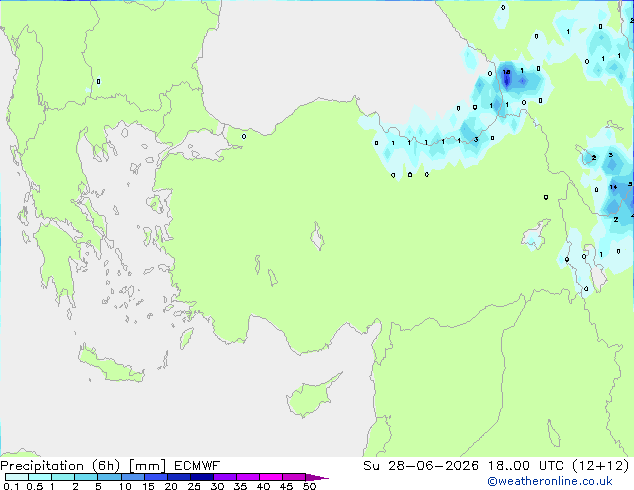Select the 40–45 mm magenta legend swatch
This screenshot has height=490, width=634.
tap(271, 477)
